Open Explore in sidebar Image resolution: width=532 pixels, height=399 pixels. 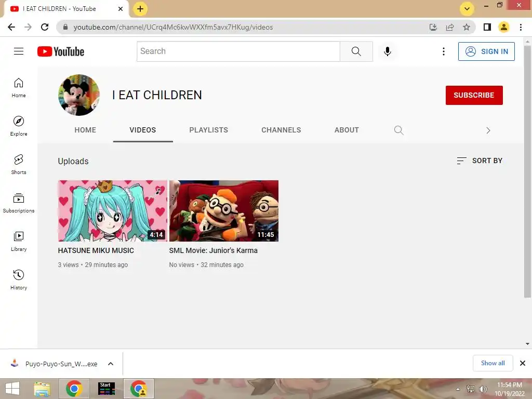(19, 126)
